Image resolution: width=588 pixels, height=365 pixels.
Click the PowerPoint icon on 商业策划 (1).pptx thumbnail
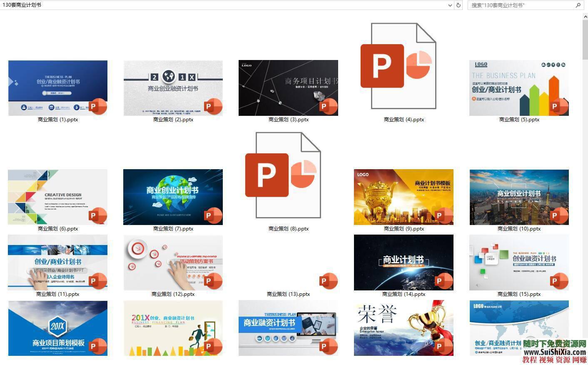pyautogui.click(x=97, y=107)
